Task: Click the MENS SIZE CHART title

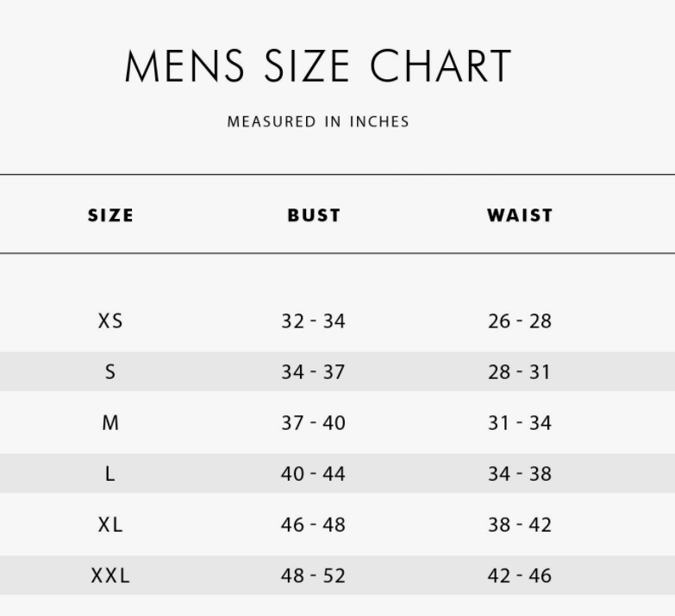Action: [x=318, y=67]
